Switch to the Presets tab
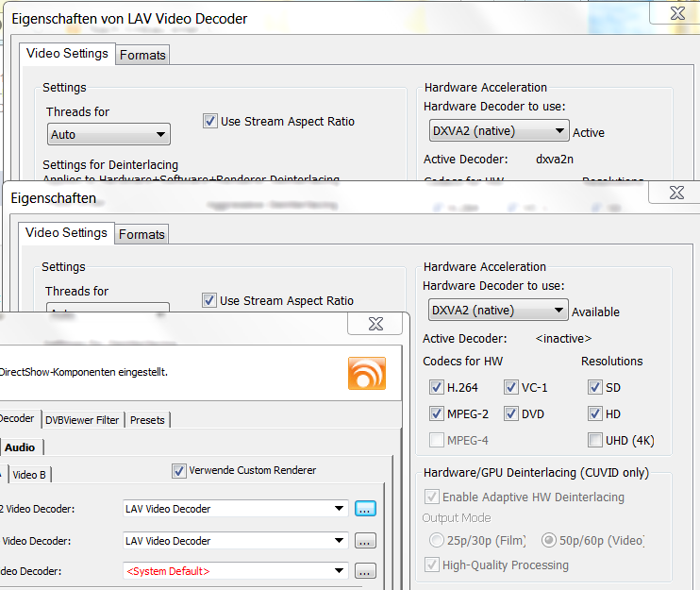The width and height of the screenshot is (700, 590). (148, 420)
